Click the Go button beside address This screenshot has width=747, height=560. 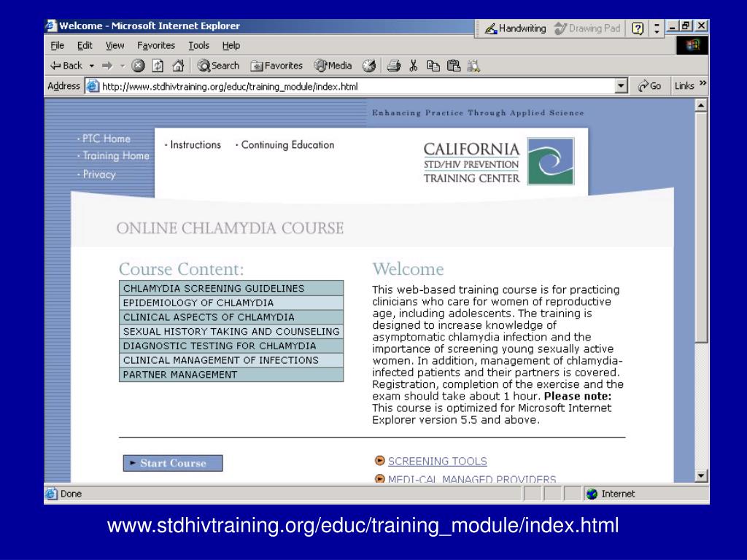[x=649, y=86]
